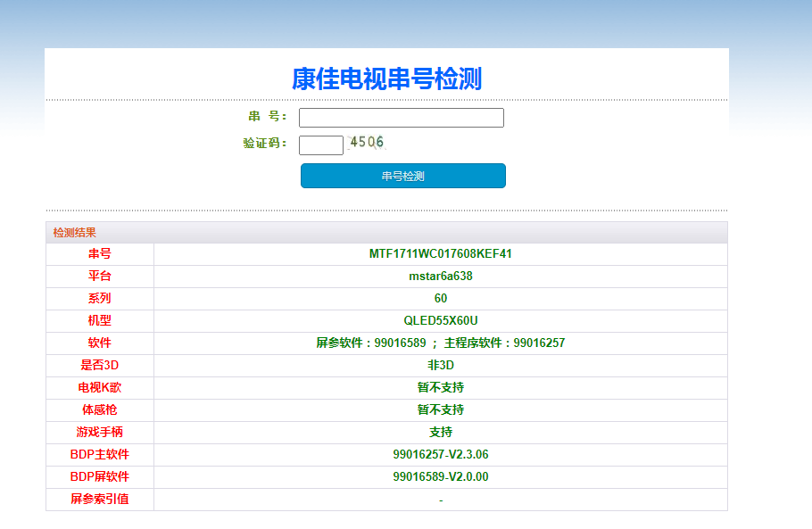Screen dimensions: 812x529
Task: Click the 电视K歌 row label
Action: point(99,387)
